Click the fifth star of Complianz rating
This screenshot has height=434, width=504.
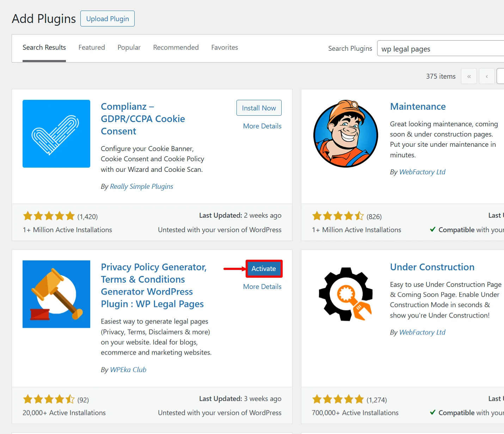(70, 216)
